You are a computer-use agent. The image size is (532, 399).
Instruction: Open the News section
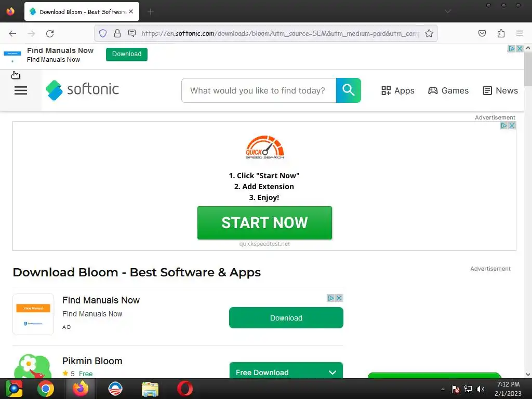pos(500,90)
